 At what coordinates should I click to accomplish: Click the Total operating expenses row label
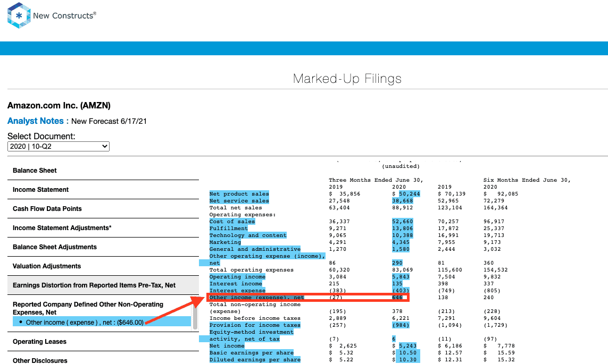pyautogui.click(x=252, y=270)
